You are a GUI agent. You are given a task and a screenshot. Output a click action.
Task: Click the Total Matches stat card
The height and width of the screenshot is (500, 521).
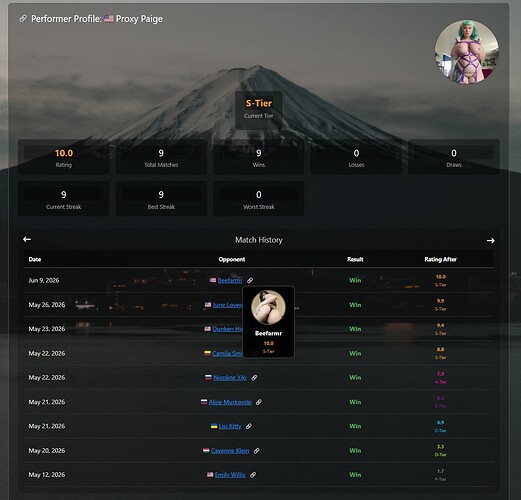tap(161, 157)
